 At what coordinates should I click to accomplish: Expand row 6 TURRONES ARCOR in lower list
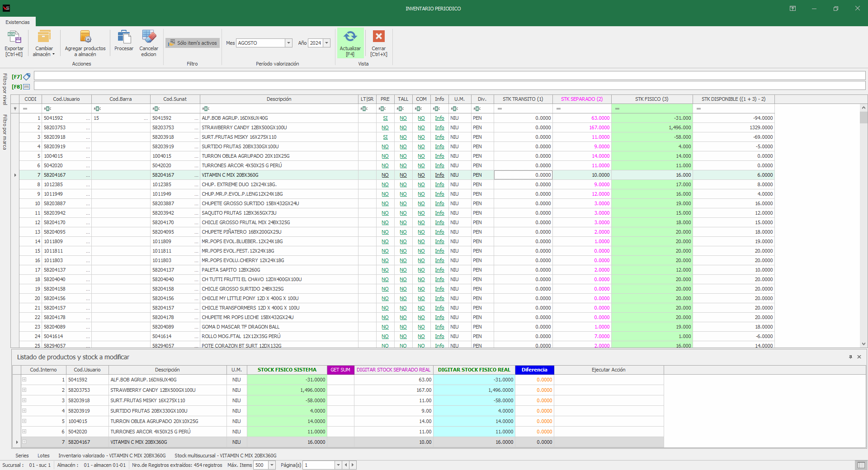24,432
